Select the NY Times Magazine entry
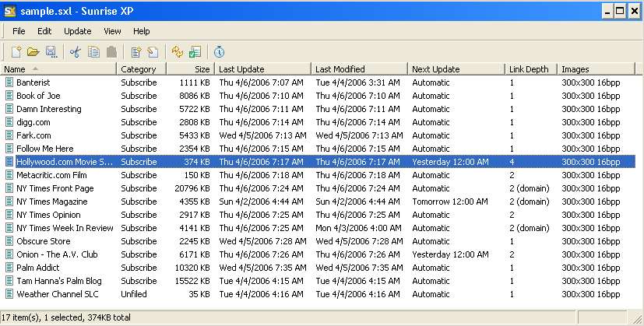Image resolution: width=644 pixels, height=326 pixels. 51,202
